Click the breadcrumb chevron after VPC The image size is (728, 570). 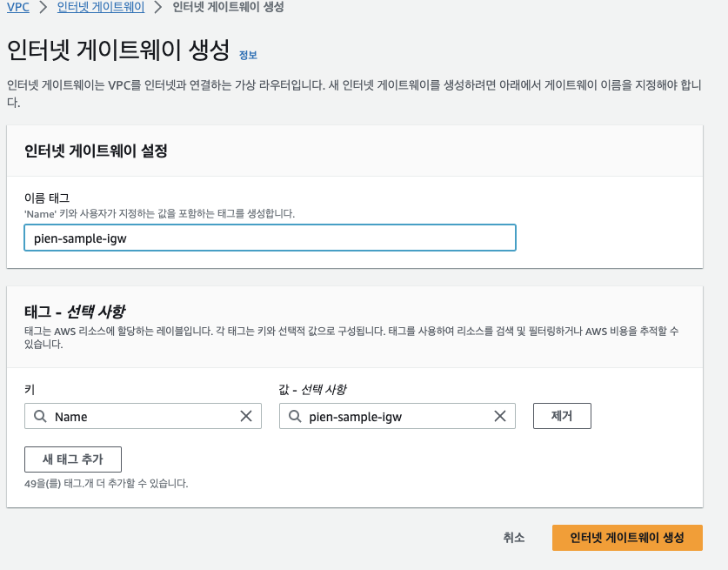43,8
